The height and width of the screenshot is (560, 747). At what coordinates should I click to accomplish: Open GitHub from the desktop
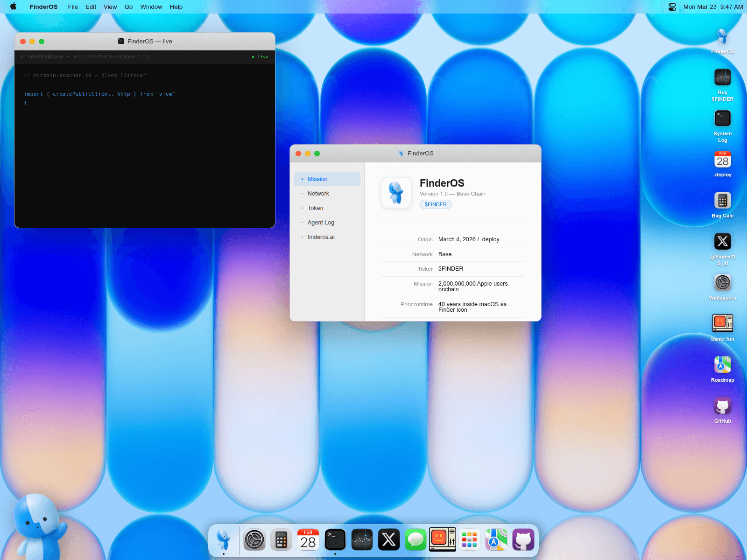coord(722,406)
